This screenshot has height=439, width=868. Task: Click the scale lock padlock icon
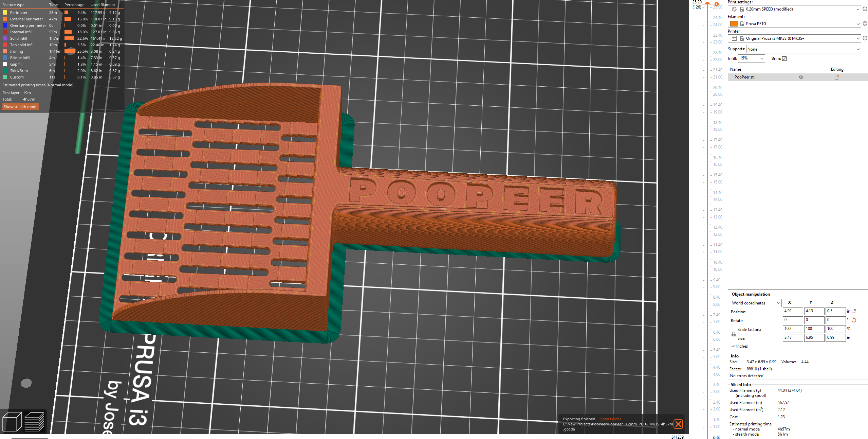coord(733,334)
